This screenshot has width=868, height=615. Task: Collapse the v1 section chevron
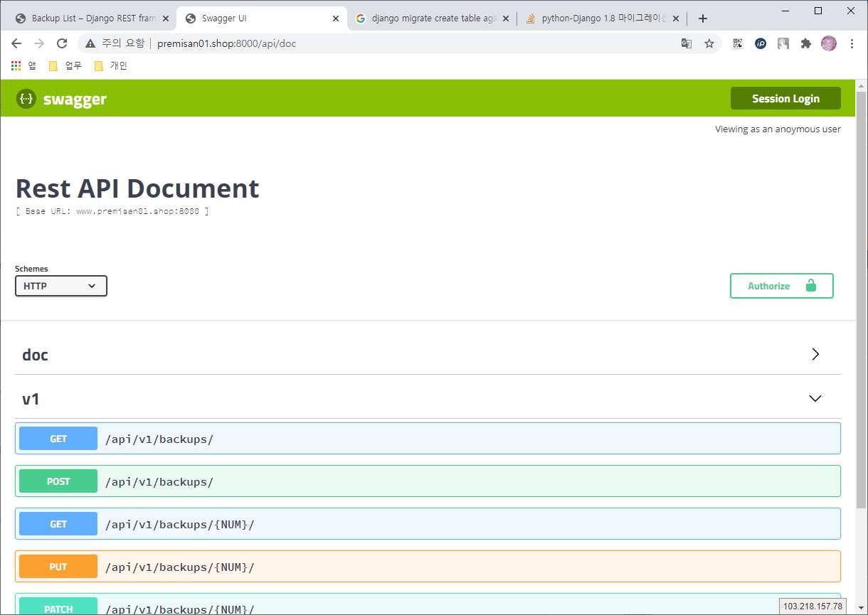(815, 398)
